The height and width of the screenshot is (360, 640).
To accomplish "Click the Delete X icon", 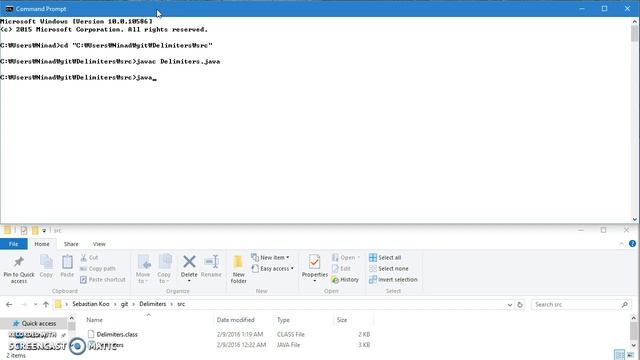I will point(189,262).
